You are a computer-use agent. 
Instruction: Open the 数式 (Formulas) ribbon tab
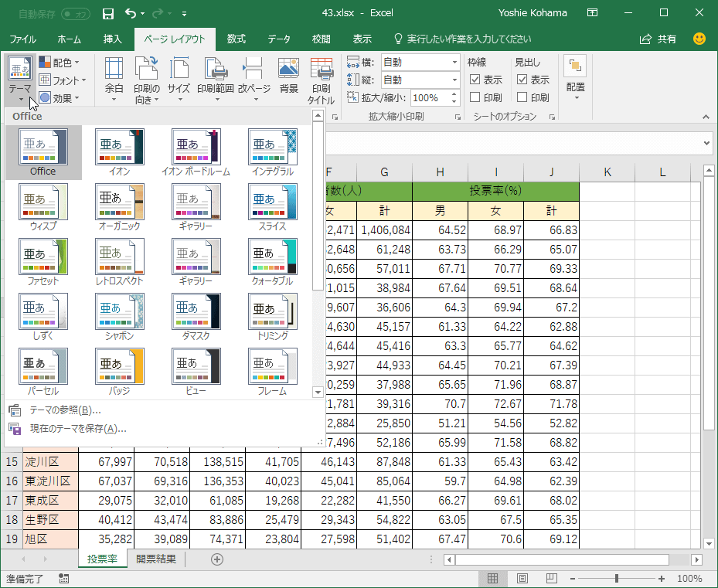(x=236, y=39)
